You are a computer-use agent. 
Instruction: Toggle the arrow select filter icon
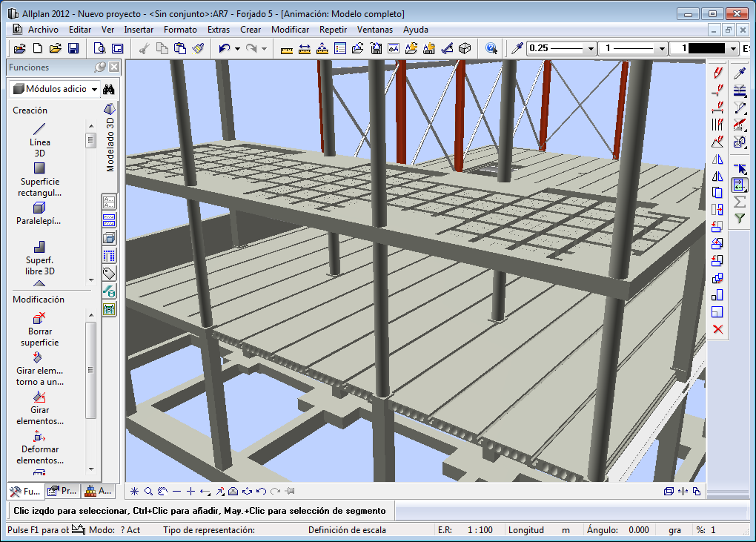coord(740,168)
